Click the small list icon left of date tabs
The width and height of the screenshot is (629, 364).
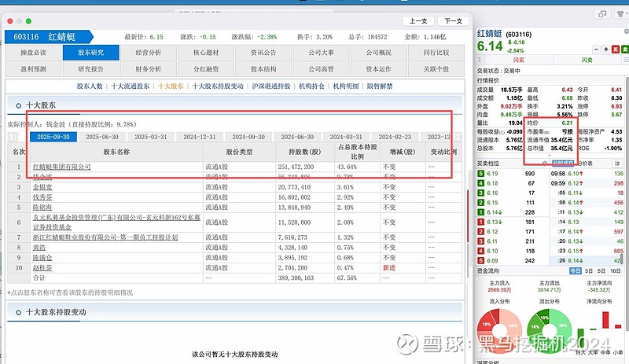click(13, 137)
